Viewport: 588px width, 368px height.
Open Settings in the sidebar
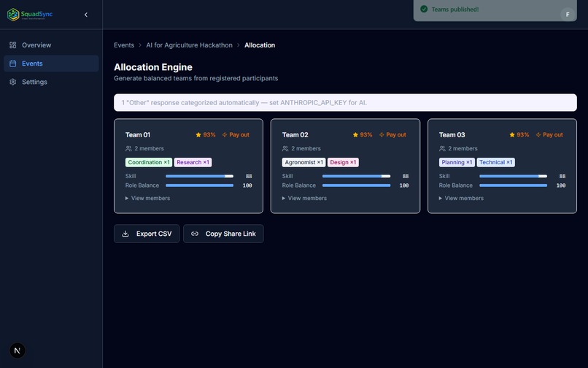51,82
